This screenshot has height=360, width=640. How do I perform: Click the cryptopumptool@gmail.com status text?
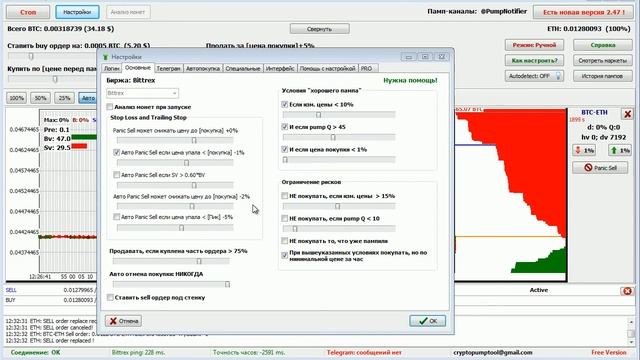493,352
